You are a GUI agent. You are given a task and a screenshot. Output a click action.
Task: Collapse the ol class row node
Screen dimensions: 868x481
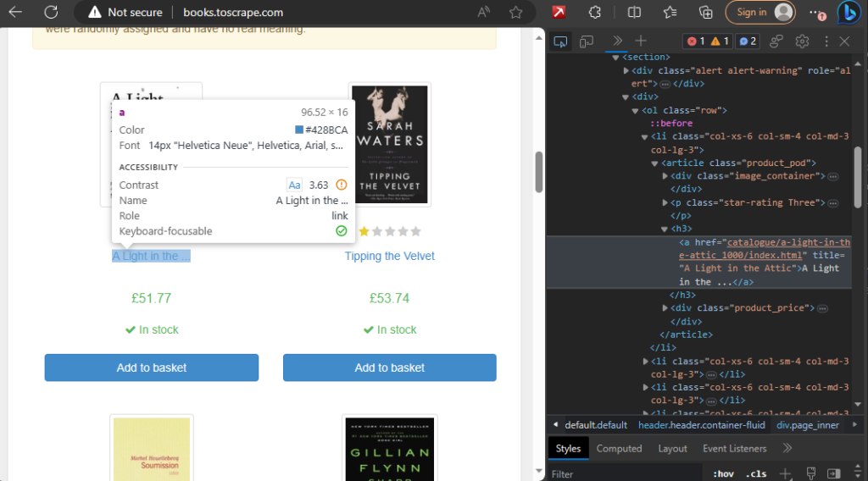tap(636, 111)
